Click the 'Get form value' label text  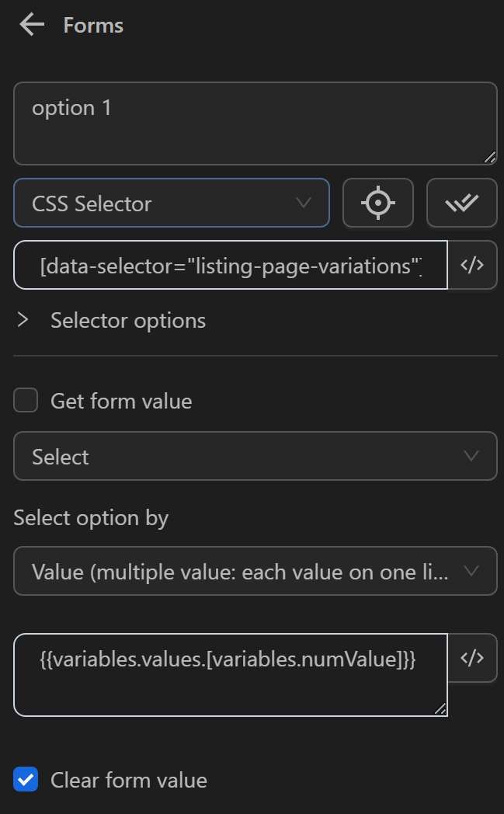pos(121,401)
